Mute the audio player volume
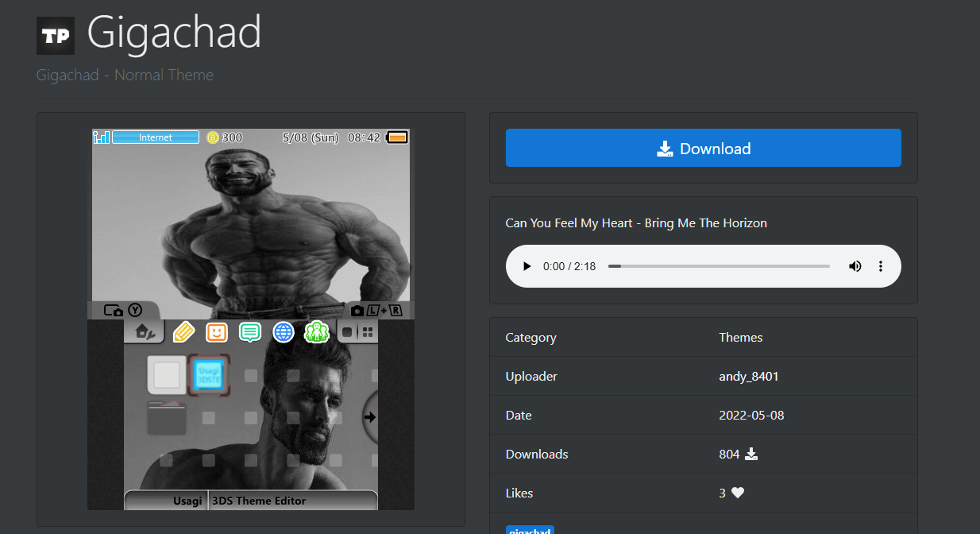This screenshot has width=980, height=534. 855,266
